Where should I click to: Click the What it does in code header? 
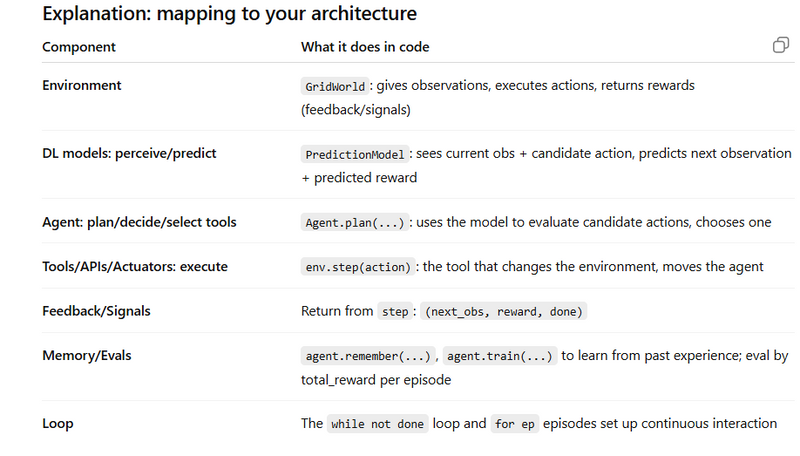(x=365, y=47)
